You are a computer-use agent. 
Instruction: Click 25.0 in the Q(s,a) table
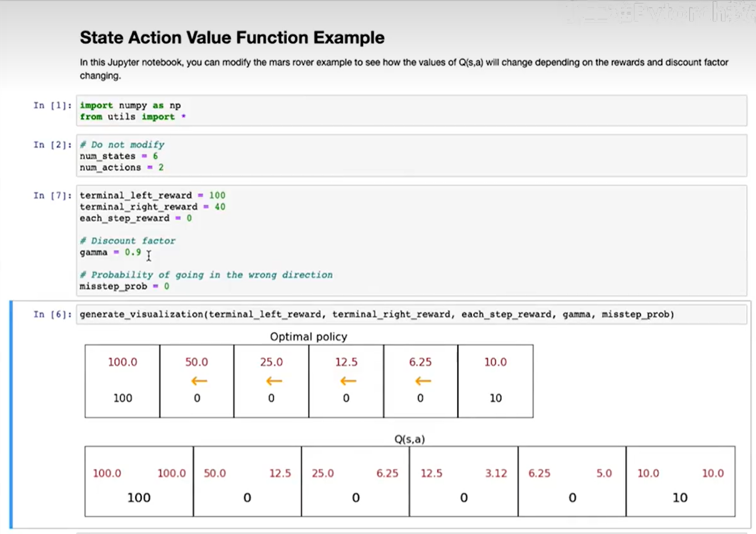[x=323, y=473]
